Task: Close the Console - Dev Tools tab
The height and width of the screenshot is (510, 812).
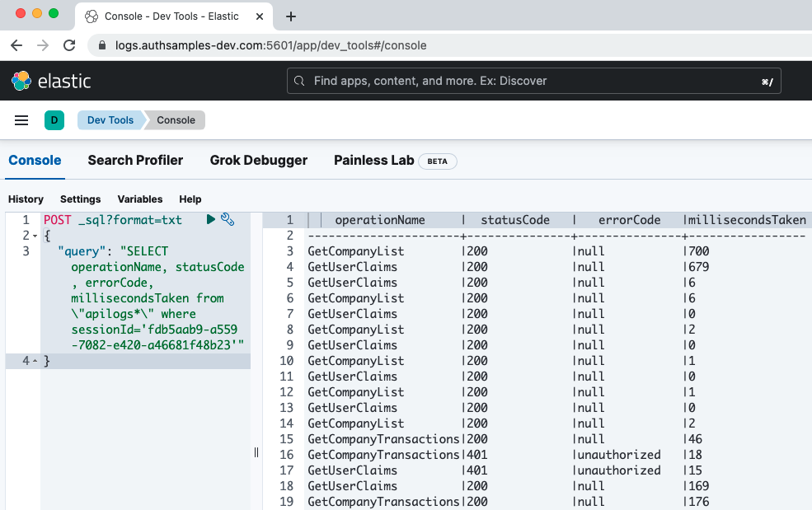Action: coord(260,16)
